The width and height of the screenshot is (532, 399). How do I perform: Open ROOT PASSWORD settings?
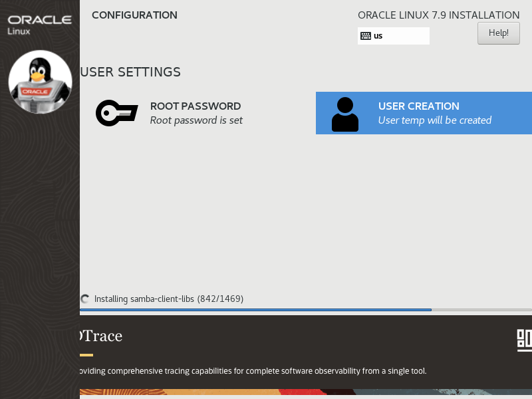[197, 113]
